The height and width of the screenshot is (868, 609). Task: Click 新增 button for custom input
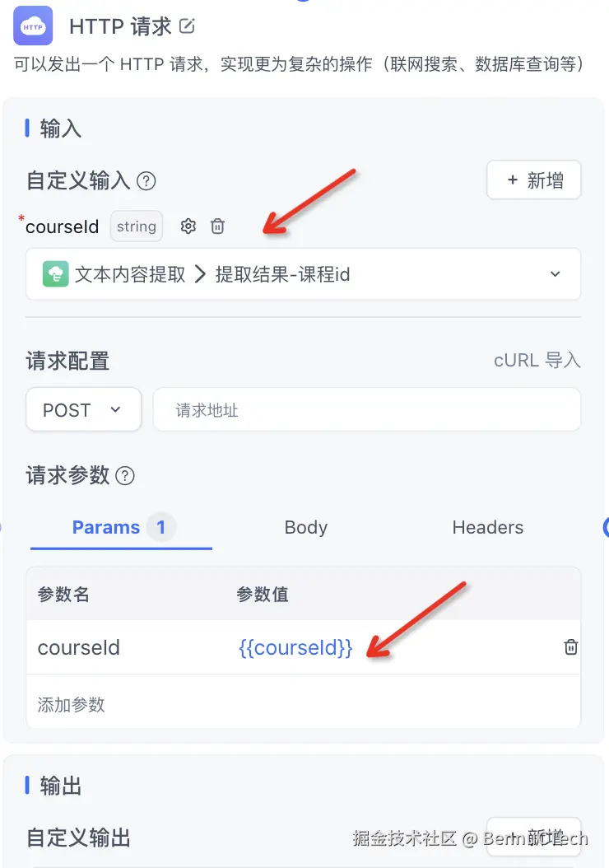click(534, 180)
